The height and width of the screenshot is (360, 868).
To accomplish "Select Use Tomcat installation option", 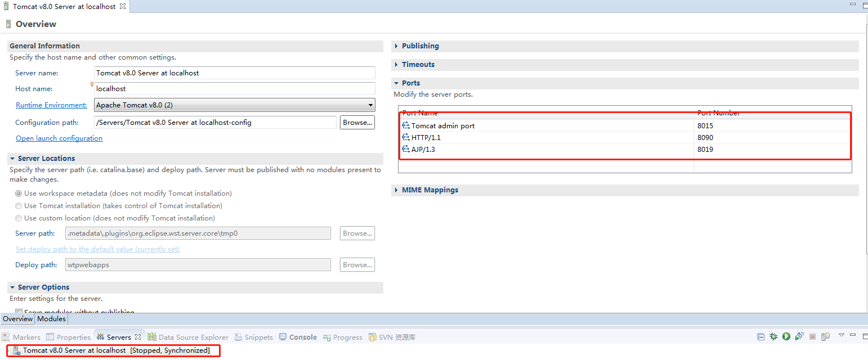I will click(19, 206).
